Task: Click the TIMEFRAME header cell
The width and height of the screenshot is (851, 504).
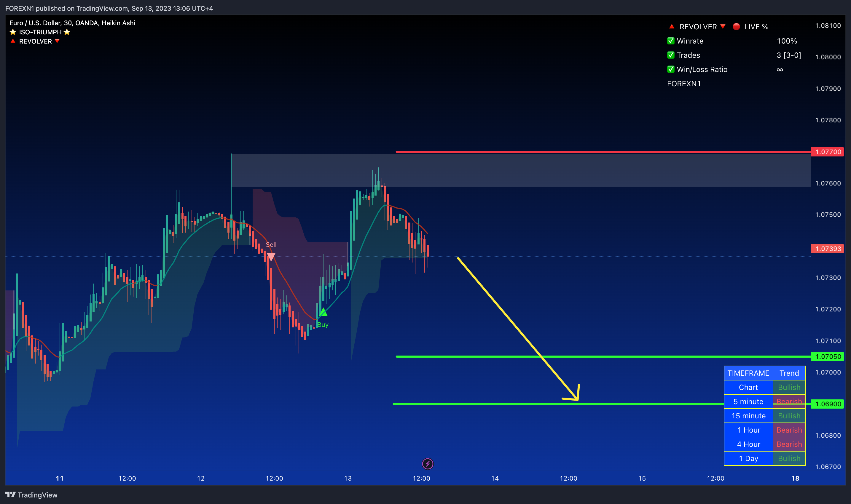Action: (x=748, y=373)
